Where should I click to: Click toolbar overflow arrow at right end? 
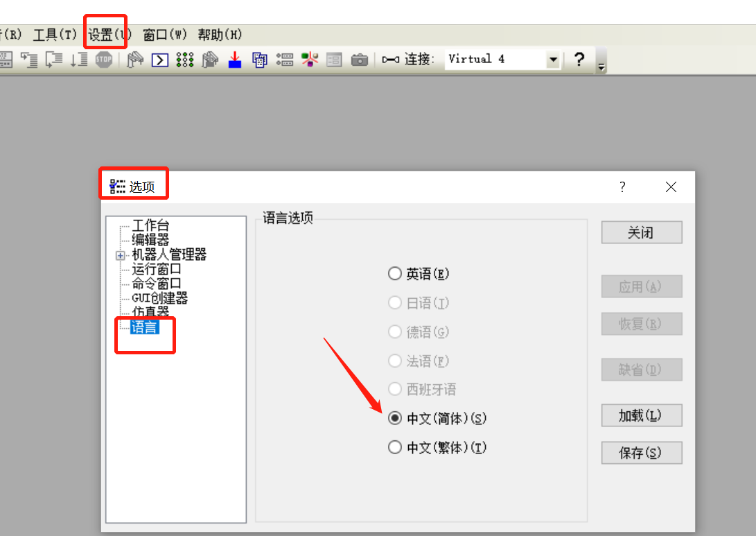601,67
